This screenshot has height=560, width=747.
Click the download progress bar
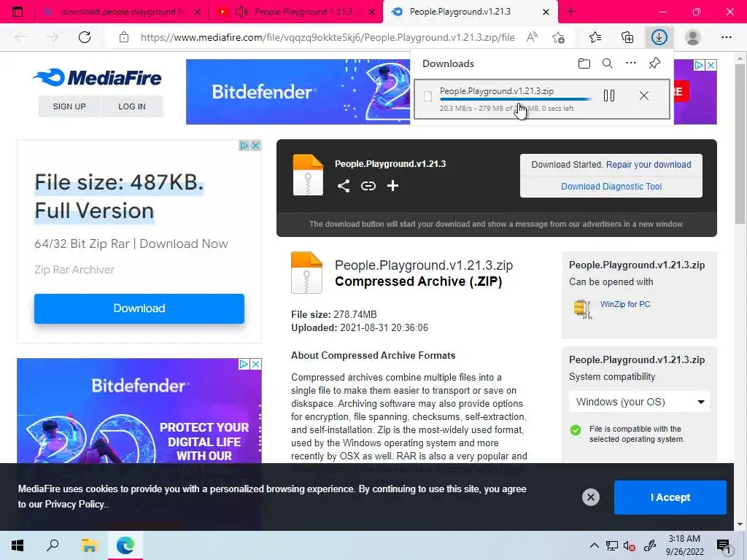click(x=516, y=99)
